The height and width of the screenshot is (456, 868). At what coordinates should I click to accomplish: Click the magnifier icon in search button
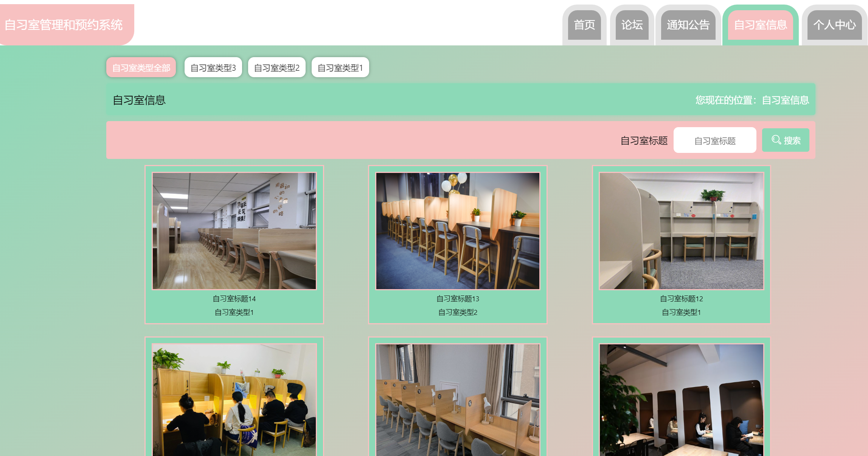point(776,140)
